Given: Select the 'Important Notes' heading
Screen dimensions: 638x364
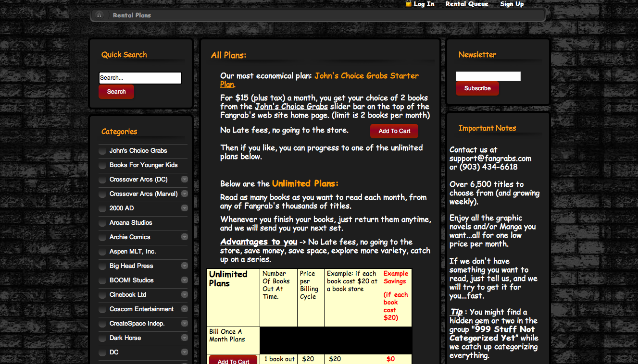Looking at the screenshot, I should tap(487, 128).
